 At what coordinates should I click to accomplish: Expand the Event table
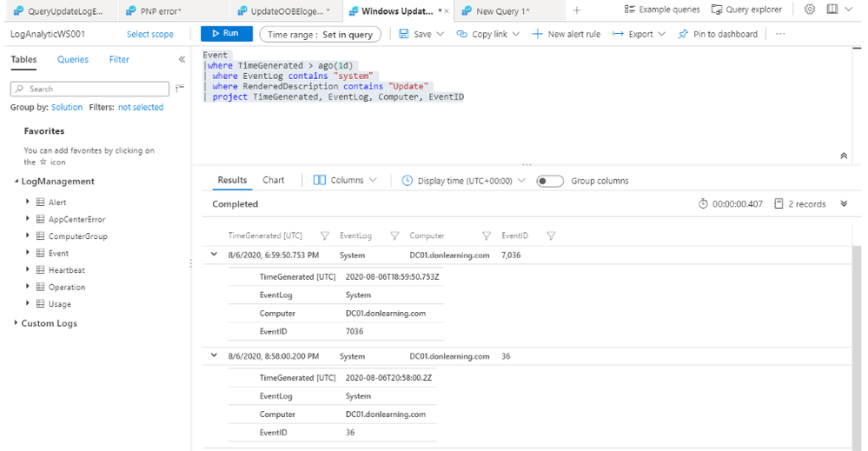[27, 253]
